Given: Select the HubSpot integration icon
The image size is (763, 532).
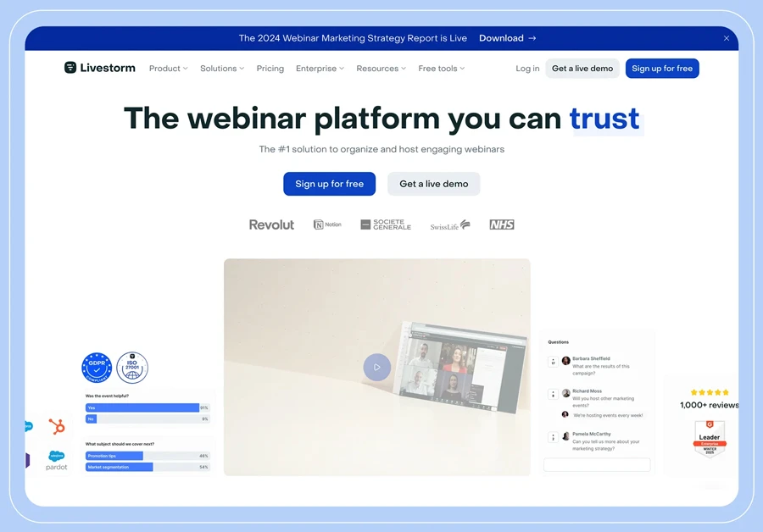Looking at the screenshot, I should pyautogui.click(x=57, y=427).
